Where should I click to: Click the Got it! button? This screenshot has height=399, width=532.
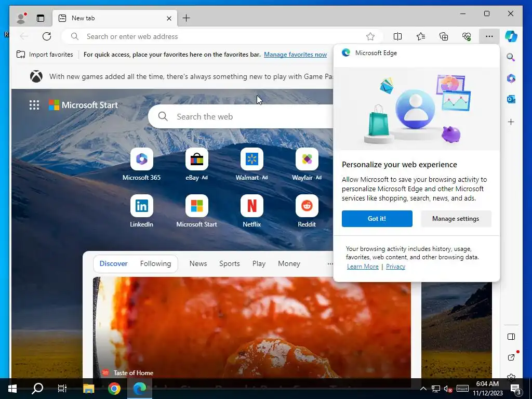point(377,219)
